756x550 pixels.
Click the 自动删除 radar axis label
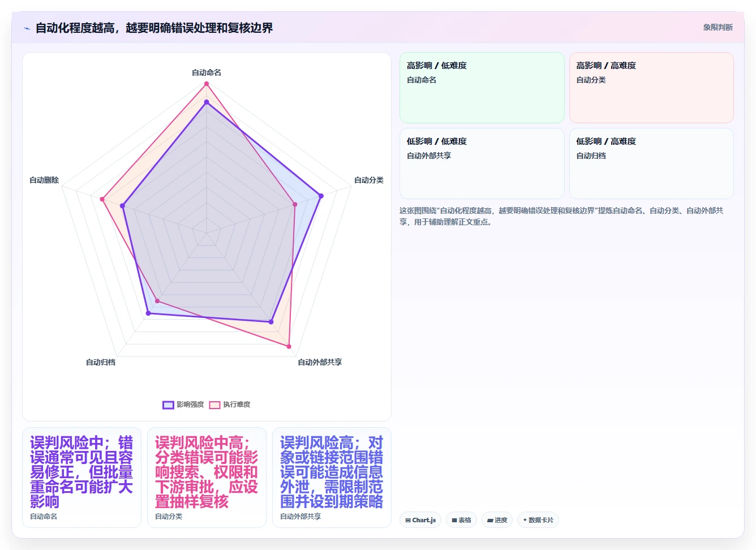(x=44, y=180)
